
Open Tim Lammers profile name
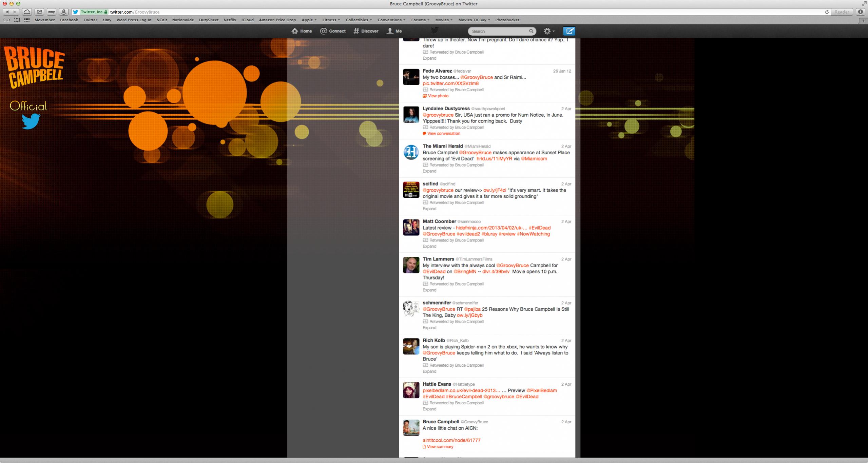click(x=438, y=259)
